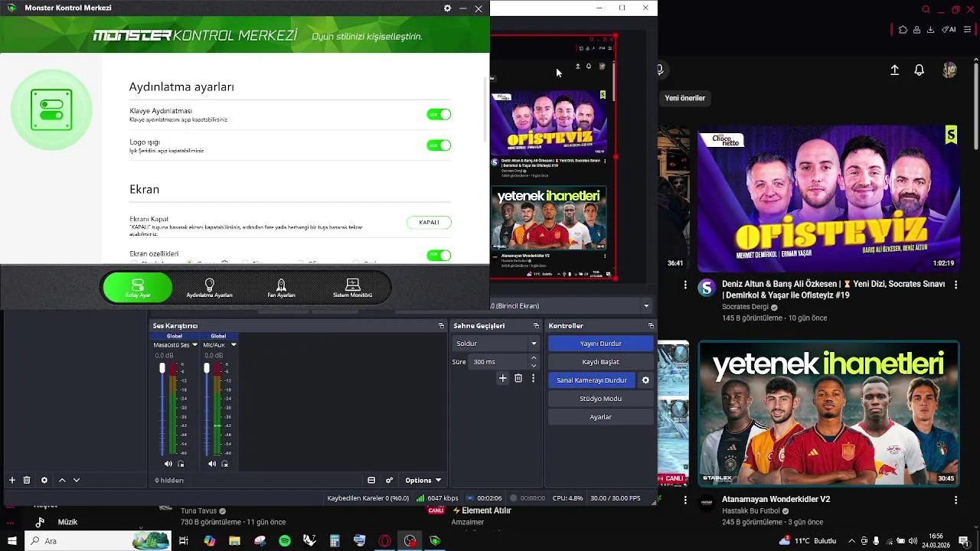Open the Ofisteyiz video thumbnail
Screen dimensions: 980x551
pyautogui.click(x=828, y=199)
